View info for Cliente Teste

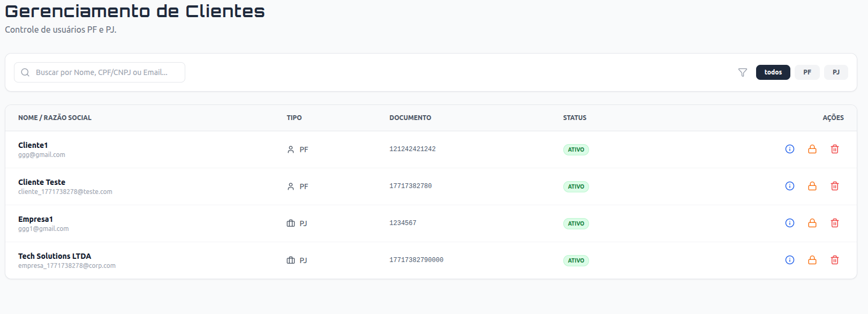789,186
